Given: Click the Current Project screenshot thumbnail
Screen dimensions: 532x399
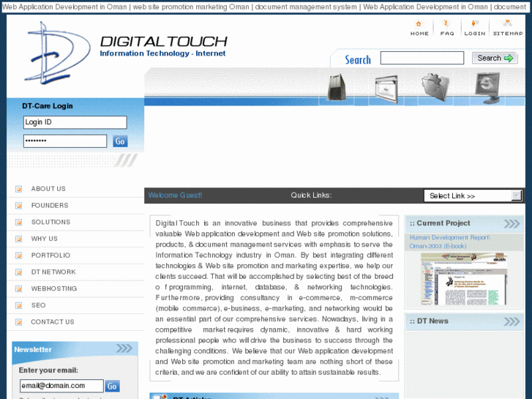Looking at the screenshot, I should coord(464,279).
